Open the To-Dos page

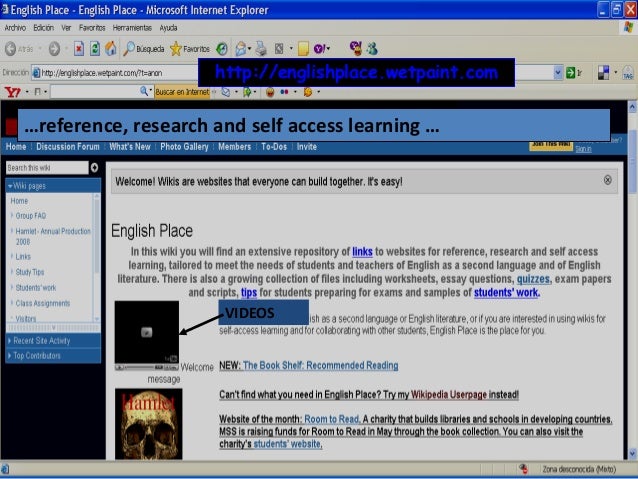[274, 147]
